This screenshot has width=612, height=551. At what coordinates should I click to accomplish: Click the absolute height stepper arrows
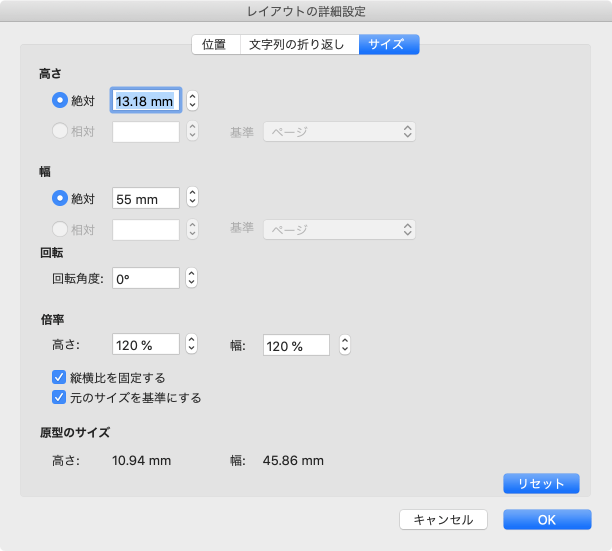[193, 100]
